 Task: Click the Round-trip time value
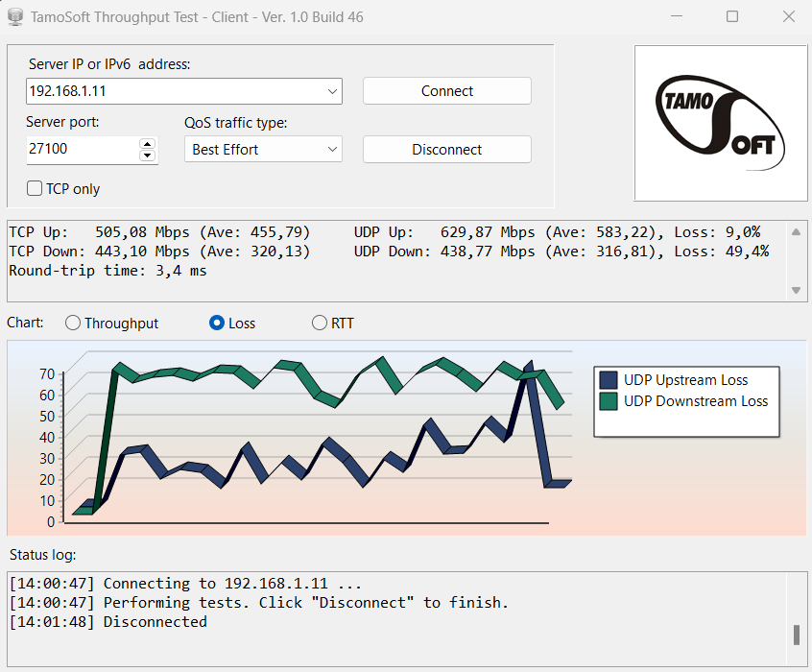pyautogui.click(x=180, y=271)
